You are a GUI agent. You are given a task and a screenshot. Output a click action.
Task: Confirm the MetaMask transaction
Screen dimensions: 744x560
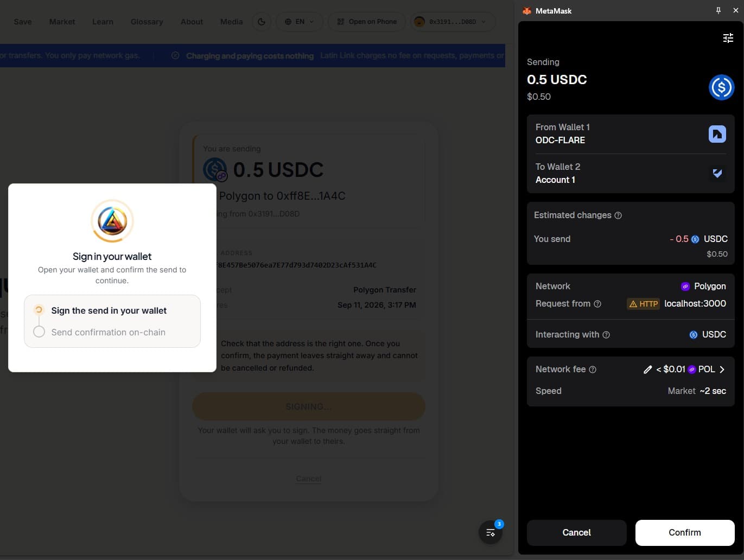(685, 533)
